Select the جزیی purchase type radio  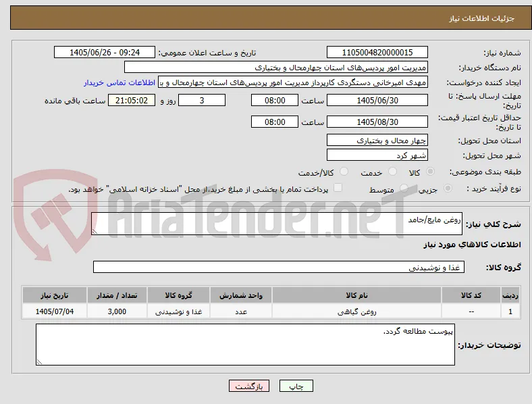(x=448, y=188)
